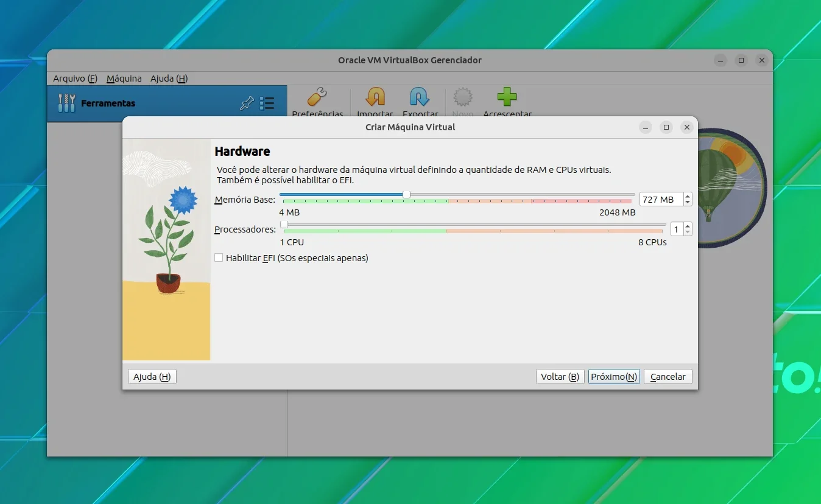Image resolution: width=821 pixels, height=504 pixels.
Task: Open the Arquivo menu
Action: (x=75, y=79)
